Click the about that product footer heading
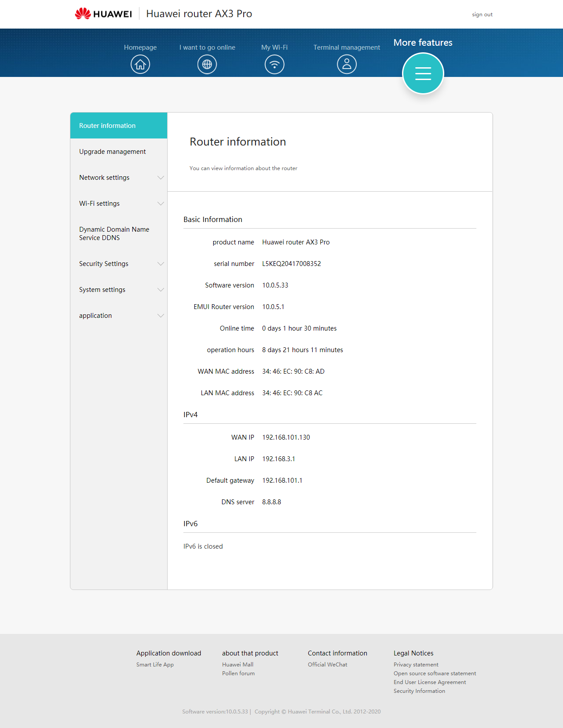Image resolution: width=563 pixels, height=728 pixels. [250, 653]
